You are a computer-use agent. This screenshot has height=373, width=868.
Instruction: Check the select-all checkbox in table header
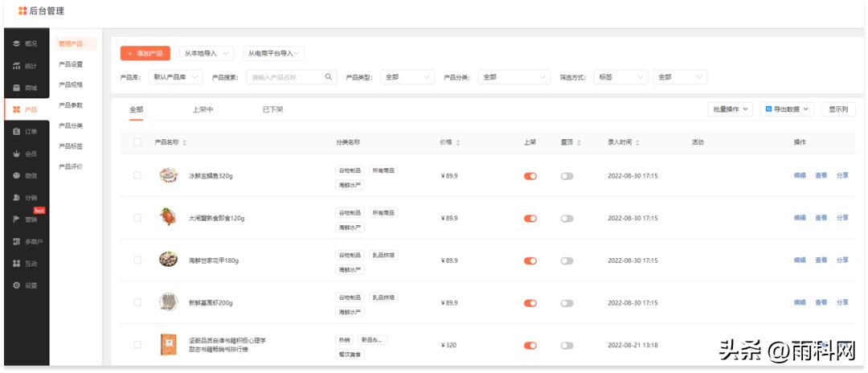point(137,142)
